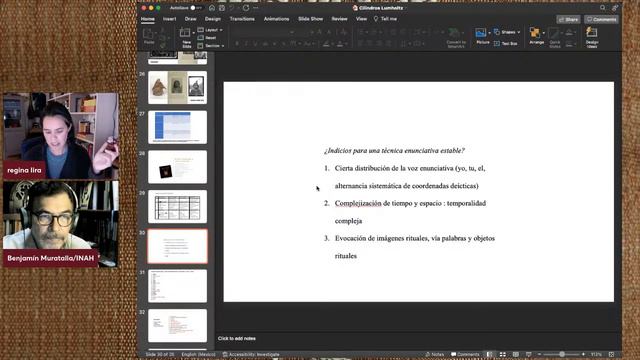The width and height of the screenshot is (640, 360).
Task: Open the Slide Show ribbon tab
Action: (x=310, y=19)
